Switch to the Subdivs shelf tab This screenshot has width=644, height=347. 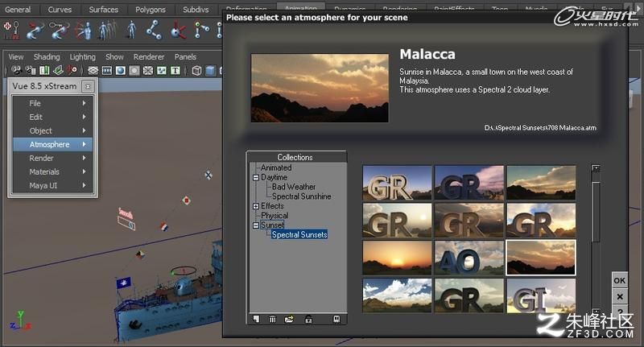196,10
